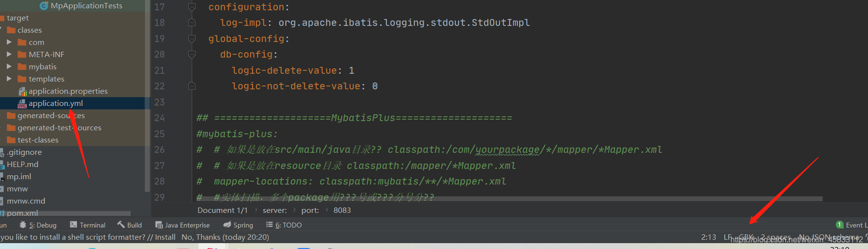Screen dimensions: 868x249
Task: Select the templates folder icon
Action: pos(22,79)
